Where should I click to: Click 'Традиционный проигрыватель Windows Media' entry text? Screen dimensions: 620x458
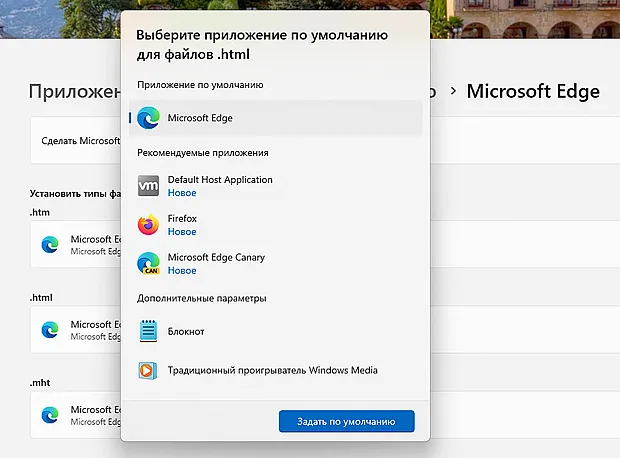272,370
